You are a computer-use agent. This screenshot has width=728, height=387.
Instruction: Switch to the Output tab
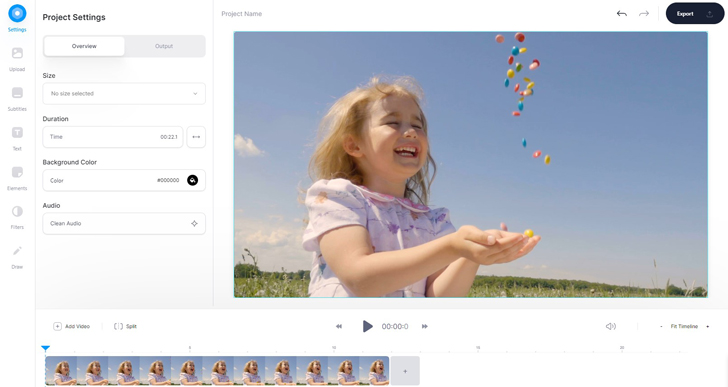(164, 46)
